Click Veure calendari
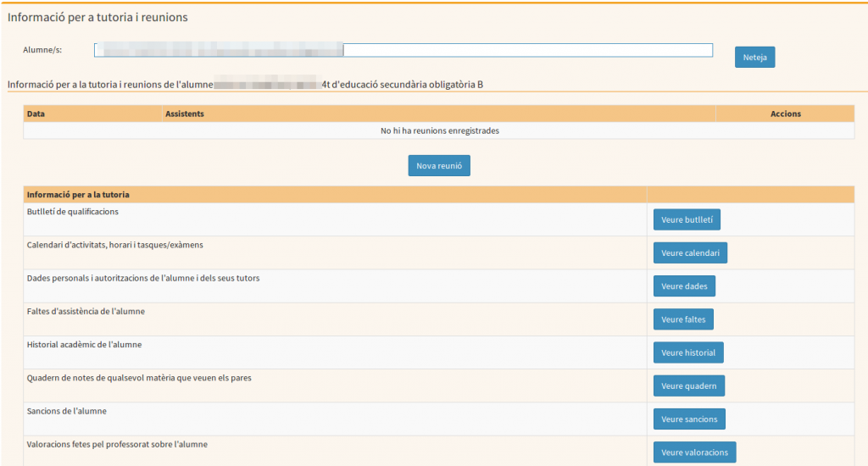Image resolution: width=868 pixels, height=466 pixels. tap(690, 253)
